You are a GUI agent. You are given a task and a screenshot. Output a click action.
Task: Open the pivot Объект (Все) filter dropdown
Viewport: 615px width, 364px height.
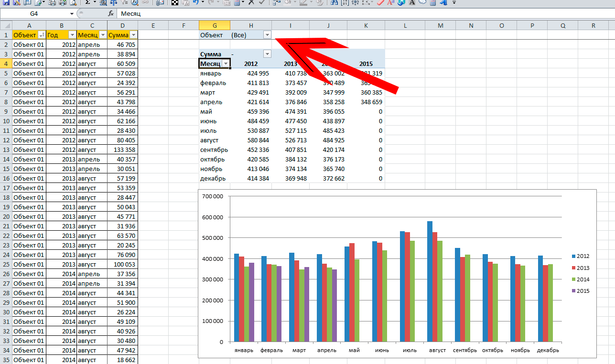[267, 35]
